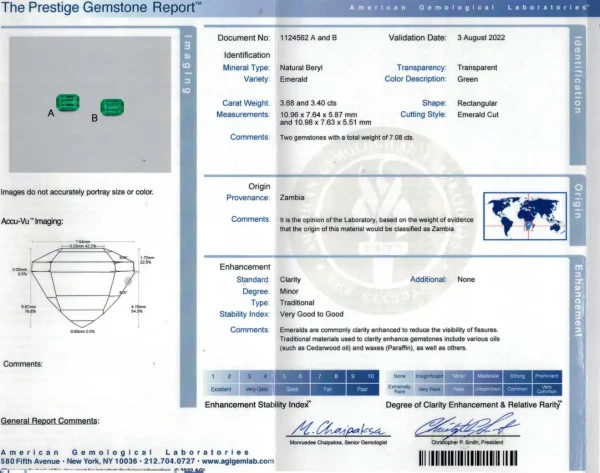This screenshot has height=473, width=600.
Task: Click the 'Fair' stability scale cell
Action: click(x=328, y=389)
